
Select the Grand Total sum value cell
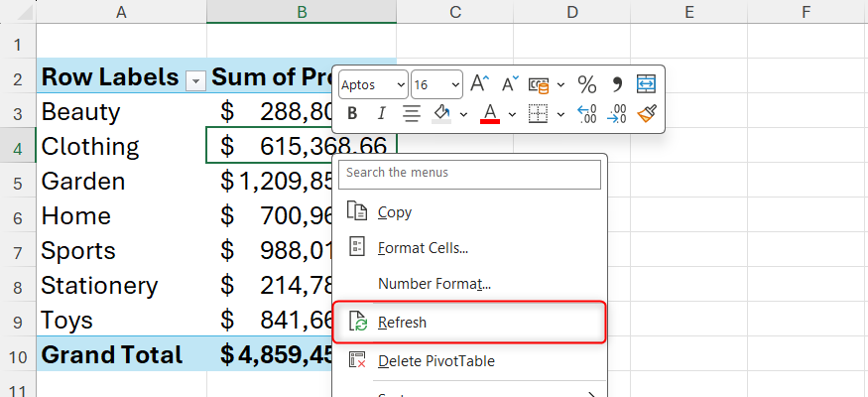click(x=270, y=355)
